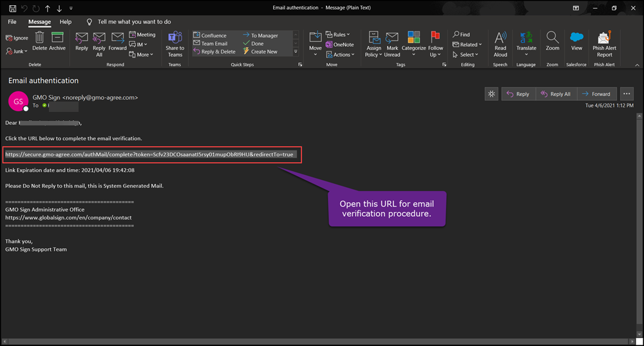Select the Message ribbon tab
The height and width of the screenshot is (346, 644).
(39, 22)
